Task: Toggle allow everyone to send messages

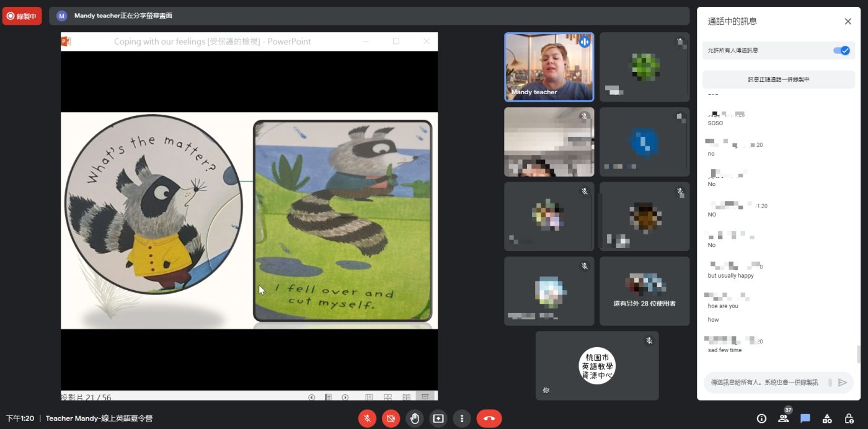Action: pyautogui.click(x=841, y=50)
